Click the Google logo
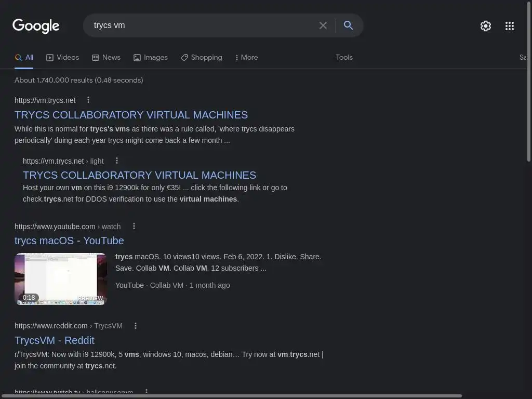 click(36, 26)
